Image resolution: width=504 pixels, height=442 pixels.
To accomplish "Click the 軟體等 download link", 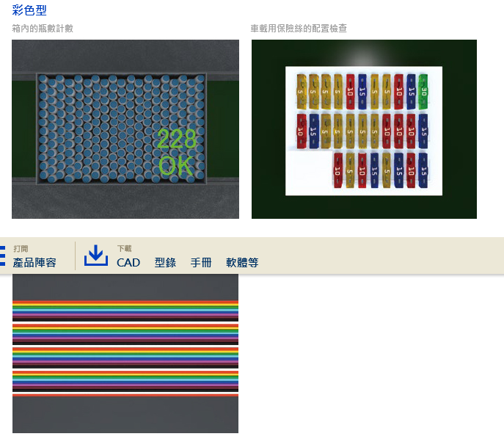I will tap(242, 262).
